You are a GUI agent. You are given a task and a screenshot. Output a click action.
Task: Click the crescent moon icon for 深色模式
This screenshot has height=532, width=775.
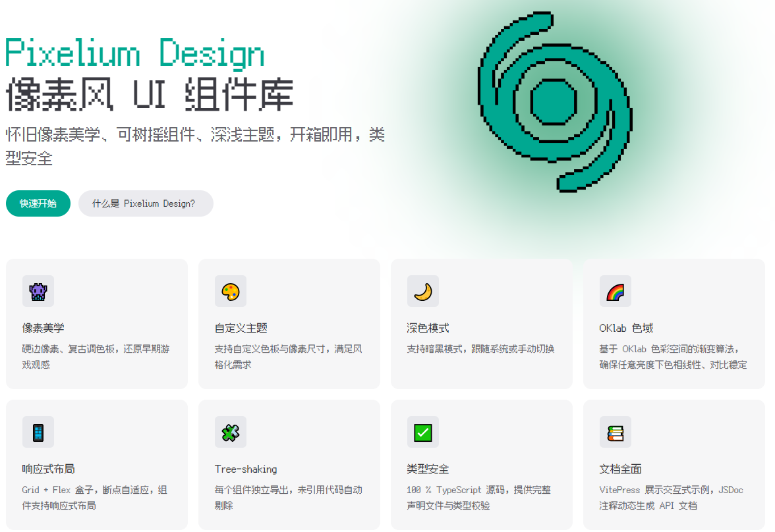click(422, 292)
